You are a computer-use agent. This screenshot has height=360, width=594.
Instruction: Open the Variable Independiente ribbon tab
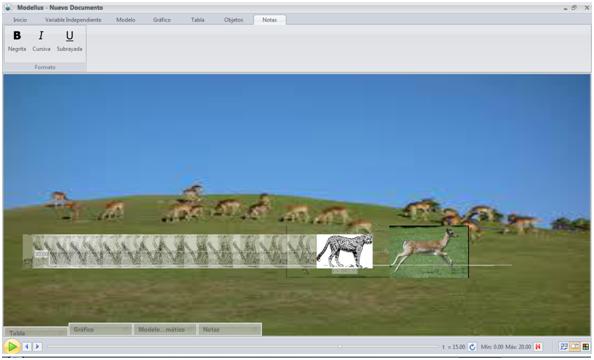(73, 20)
